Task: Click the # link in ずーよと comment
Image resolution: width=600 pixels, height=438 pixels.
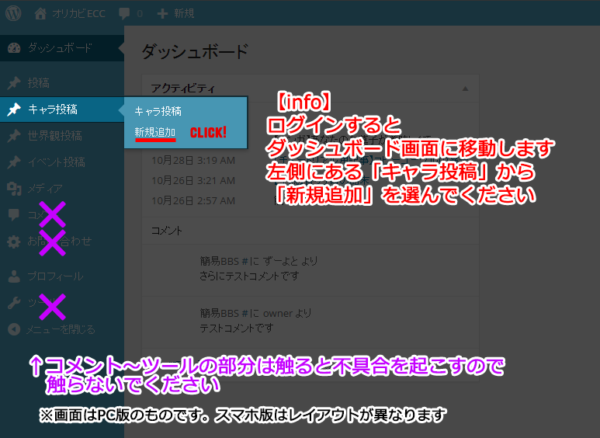Action: pyautogui.click(x=245, y=262)
